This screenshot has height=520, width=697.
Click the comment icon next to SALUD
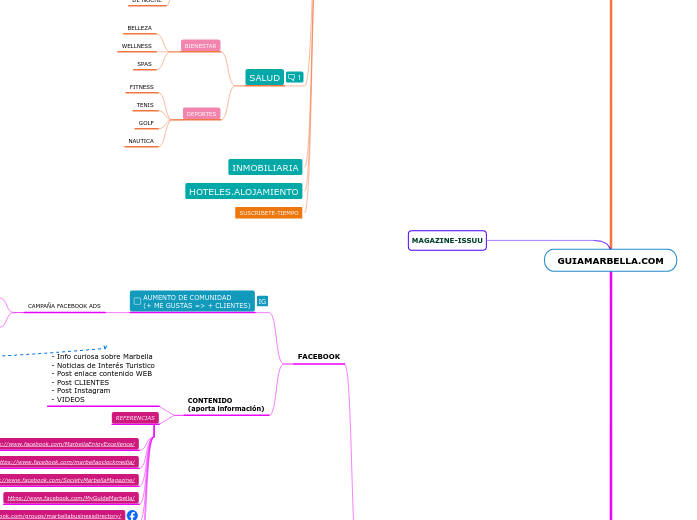coord(294,77)
